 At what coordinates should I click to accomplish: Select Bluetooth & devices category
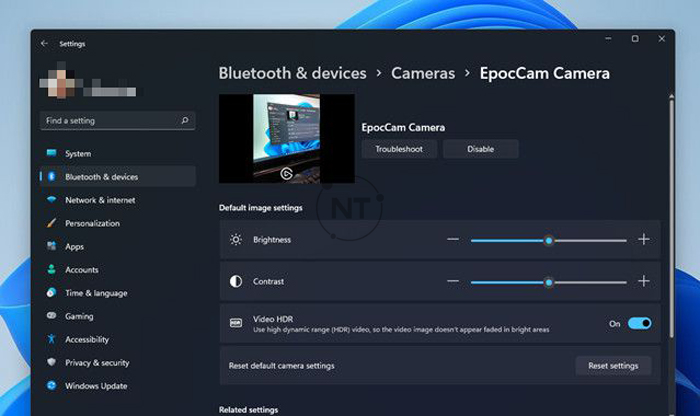[118, 177]
